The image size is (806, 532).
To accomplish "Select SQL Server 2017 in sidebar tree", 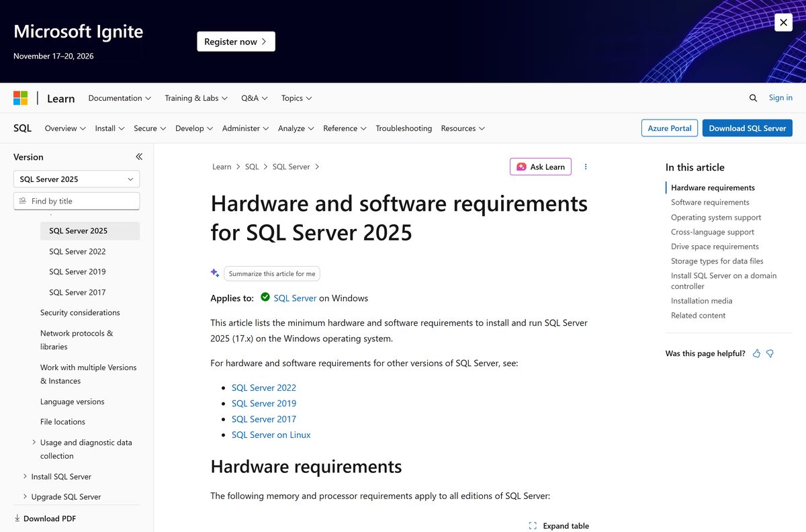I will [77, 292].
